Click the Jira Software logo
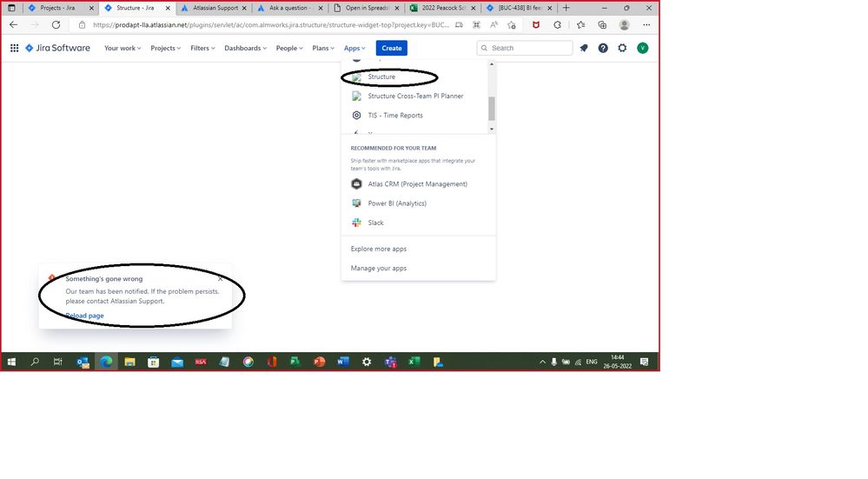The image size is (868, 479). 57,48
